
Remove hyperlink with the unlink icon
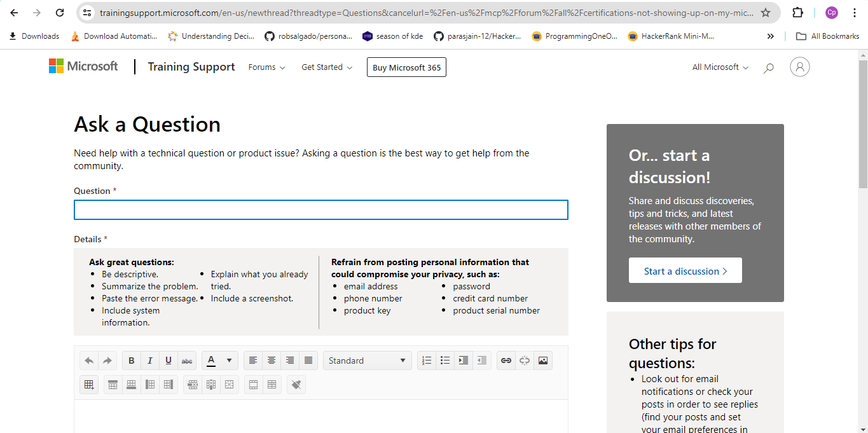coord(525,361)
